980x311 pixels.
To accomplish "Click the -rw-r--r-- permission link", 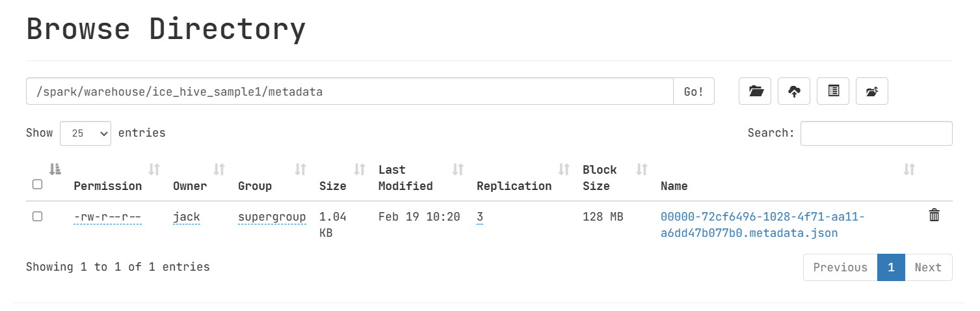I will coord(108,217).
